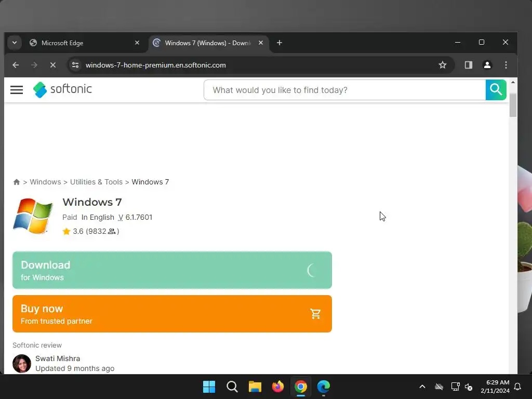Open the Swati Mishra author link
The width and height of the screenshot is (532, 399).
(58, 358)
